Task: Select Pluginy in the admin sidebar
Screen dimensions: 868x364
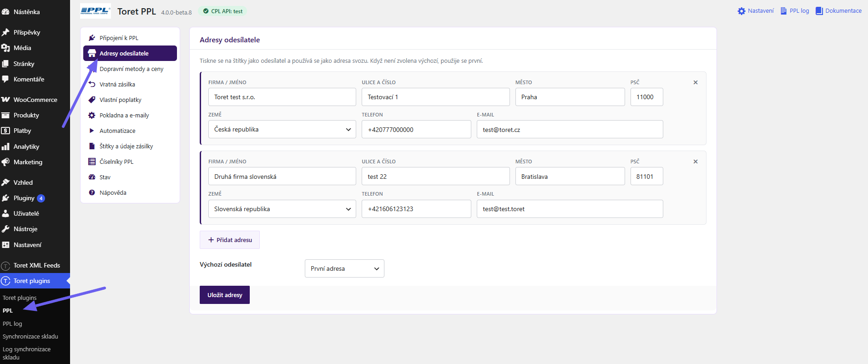Action: point(24,198)
